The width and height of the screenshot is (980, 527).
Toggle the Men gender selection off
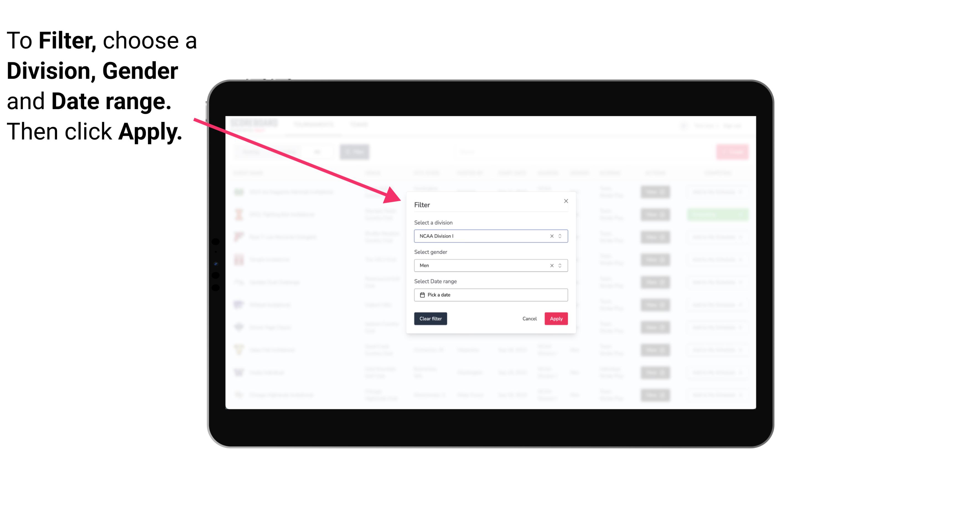pyautogui.click(x=550, y=265)
